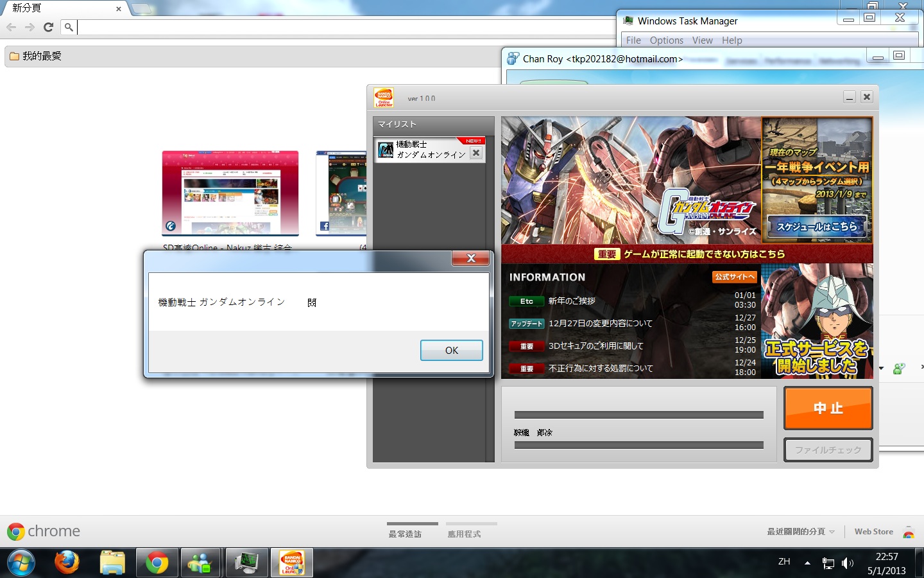Viewport: 924px width, 578px height.
Task: Click the upper launcher progress bar
Action: point(639,415)
